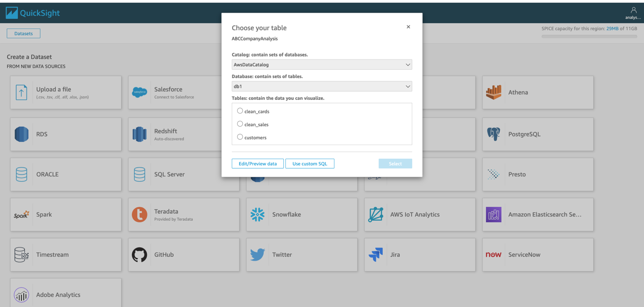Select the ORACLE database icon
644x307 pixels.
pyautogui.click(x=21, y=174)
